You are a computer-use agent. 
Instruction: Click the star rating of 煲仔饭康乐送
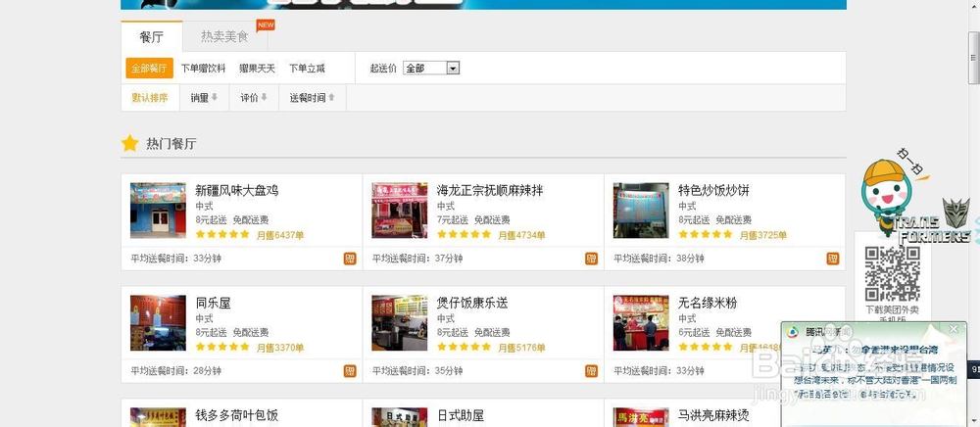click(464, 347)
